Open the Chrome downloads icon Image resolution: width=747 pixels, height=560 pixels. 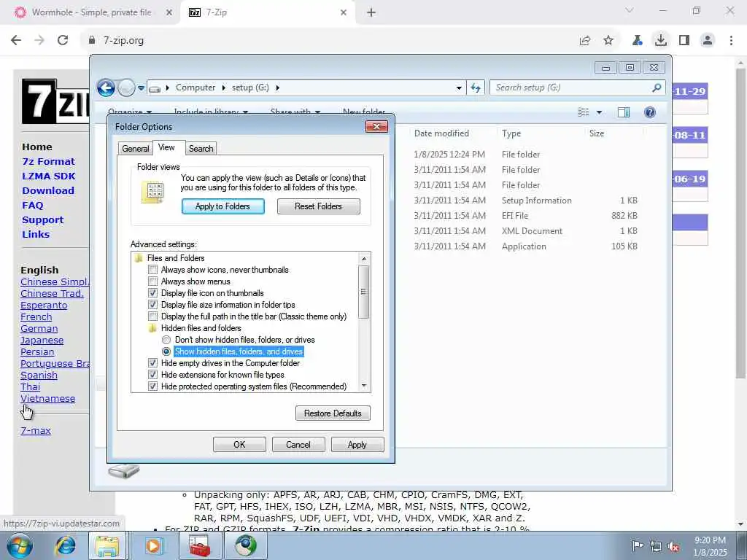pyautogui.click(x=661, y=41)
